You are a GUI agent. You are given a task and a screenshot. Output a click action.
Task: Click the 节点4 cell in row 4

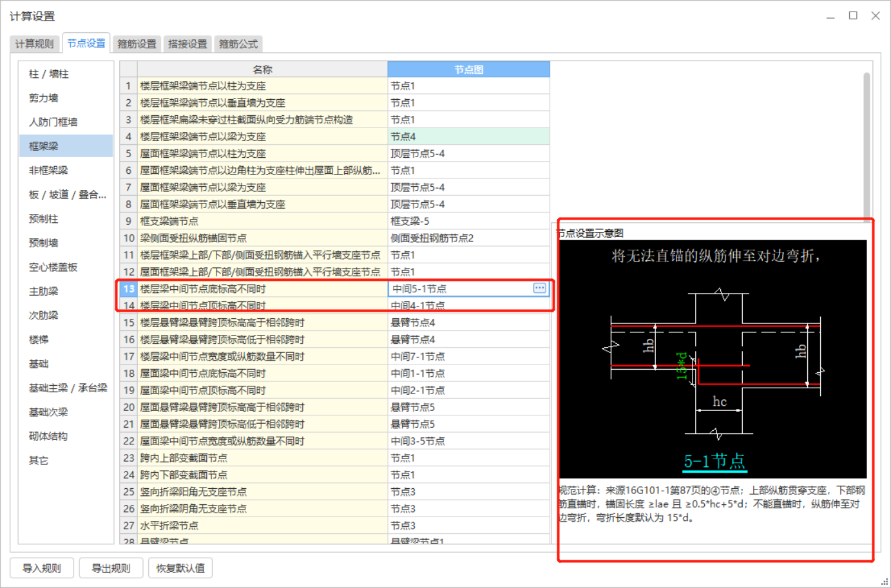(x=469, y=137)
